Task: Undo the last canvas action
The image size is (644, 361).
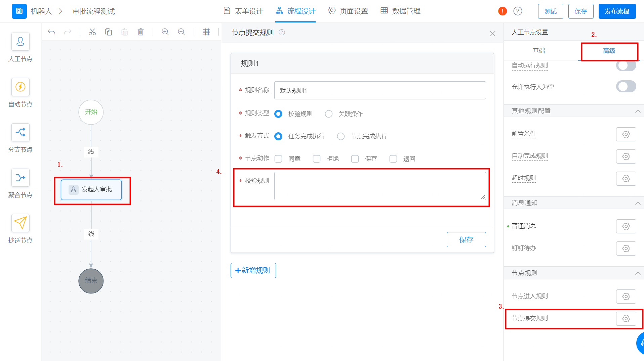Action: coord(51,32)
